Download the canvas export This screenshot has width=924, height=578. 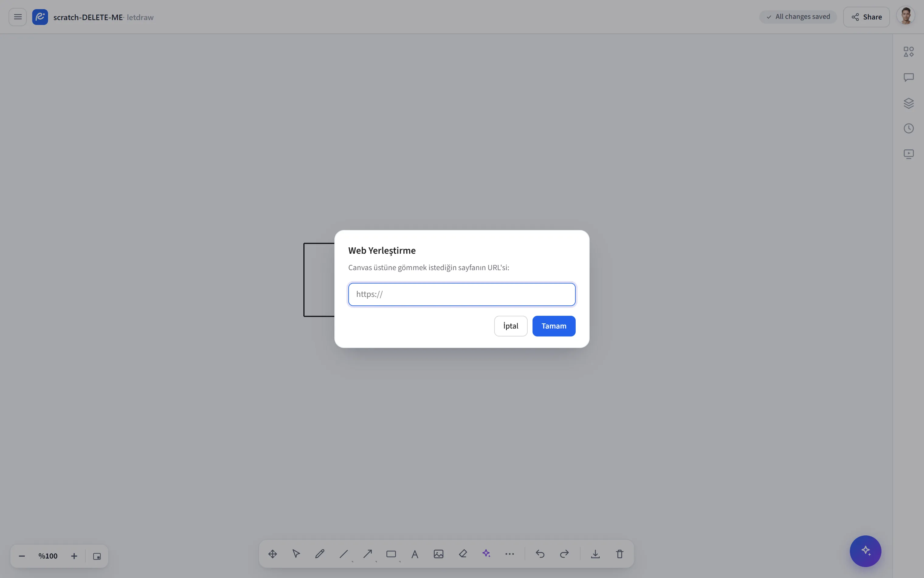click(x=595, y=554)
